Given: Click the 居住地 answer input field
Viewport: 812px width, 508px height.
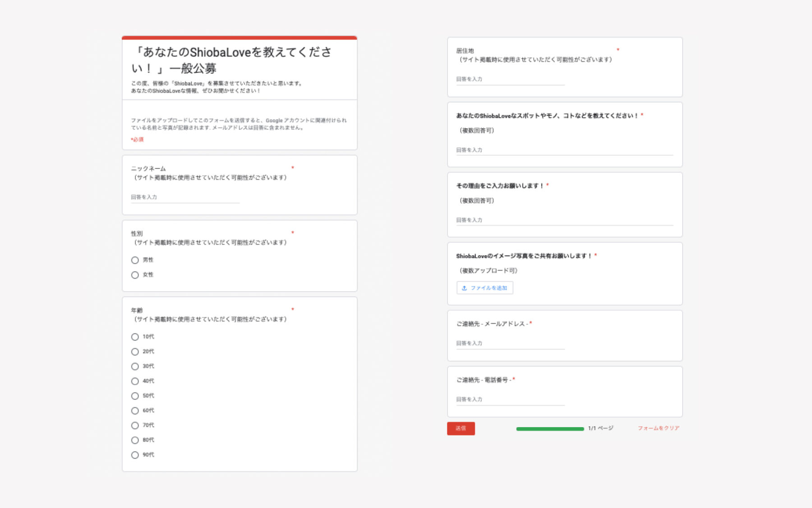Looking at the screenshot, I should click(510, 79).
